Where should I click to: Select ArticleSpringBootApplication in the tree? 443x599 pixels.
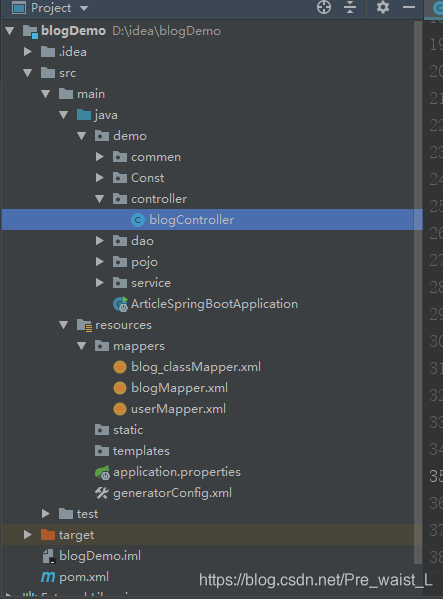[214, 304]
